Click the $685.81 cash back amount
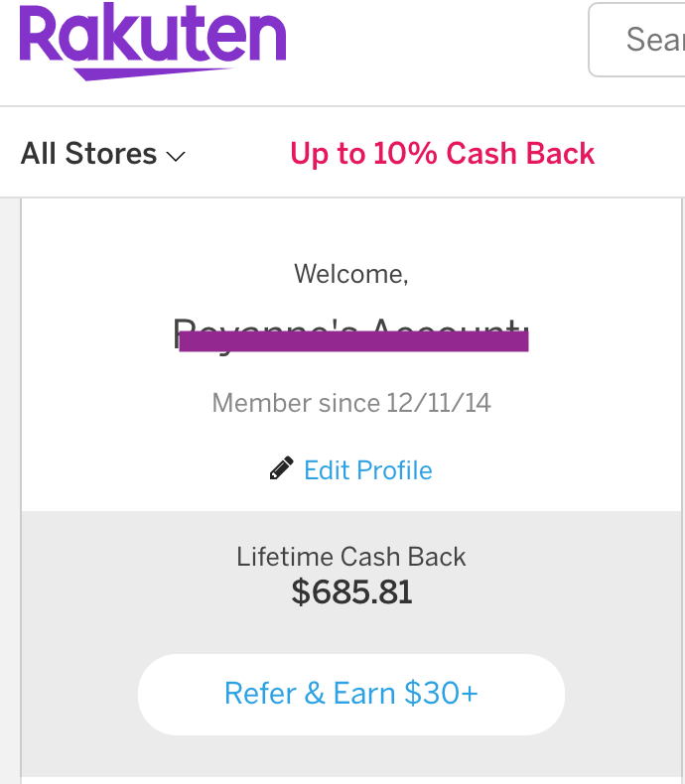Viewport: 685px width, 784px height. tap(351, 592)
